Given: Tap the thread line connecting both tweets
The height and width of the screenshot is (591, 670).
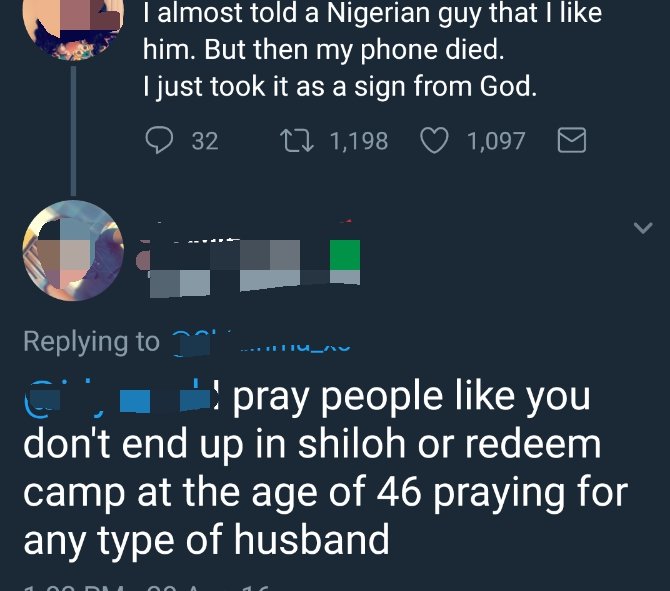Looking at the screenshot, I should tap(73, 131).
